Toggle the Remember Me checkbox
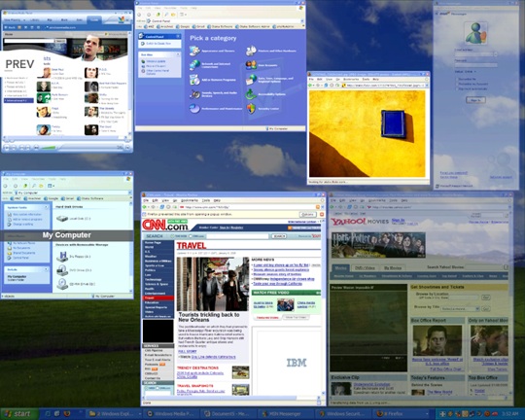This screenshot has width=525, height=420. pos(457,79)
